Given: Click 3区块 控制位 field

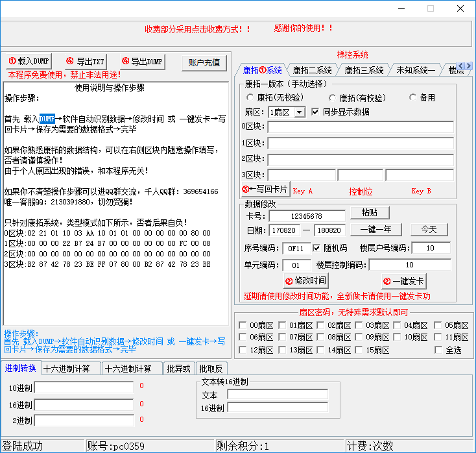Looking at the screenshot, I should tap(361, 175).
